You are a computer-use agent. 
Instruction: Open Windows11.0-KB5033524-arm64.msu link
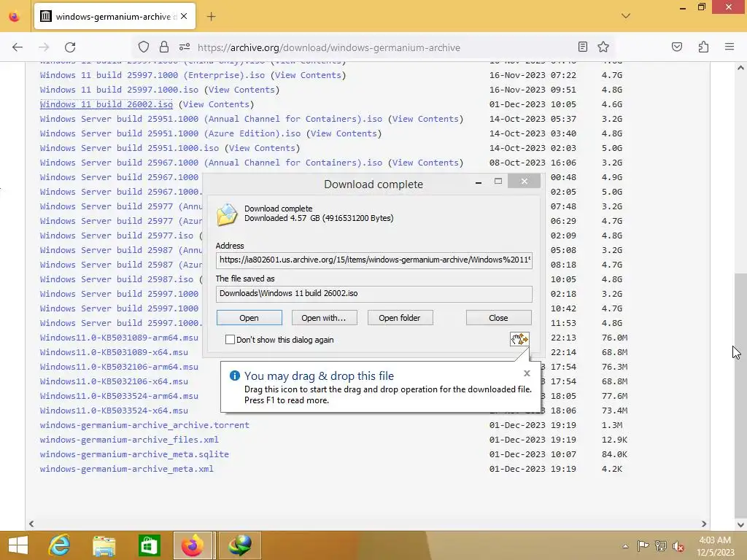tap(119, 396)
